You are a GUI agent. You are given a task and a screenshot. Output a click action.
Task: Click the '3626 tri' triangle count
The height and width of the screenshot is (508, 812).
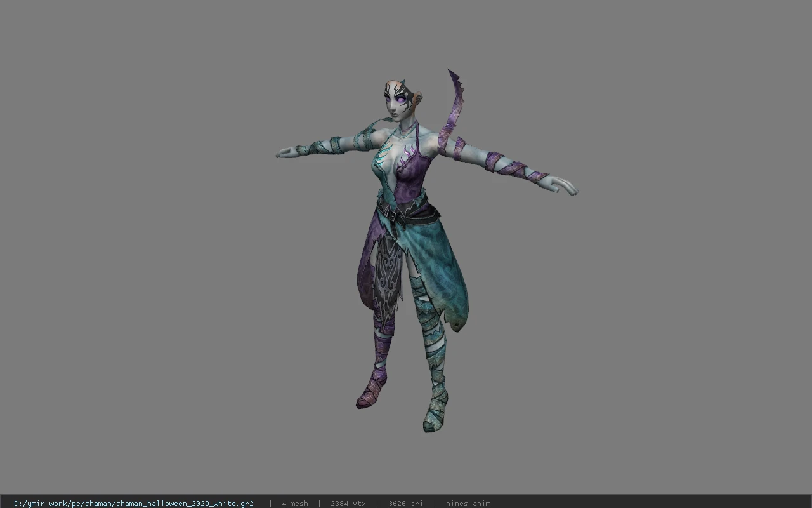[405, 504]
